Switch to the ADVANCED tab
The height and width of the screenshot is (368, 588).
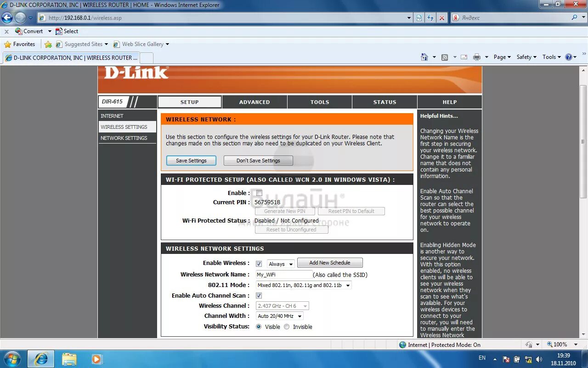click(254, 102)
